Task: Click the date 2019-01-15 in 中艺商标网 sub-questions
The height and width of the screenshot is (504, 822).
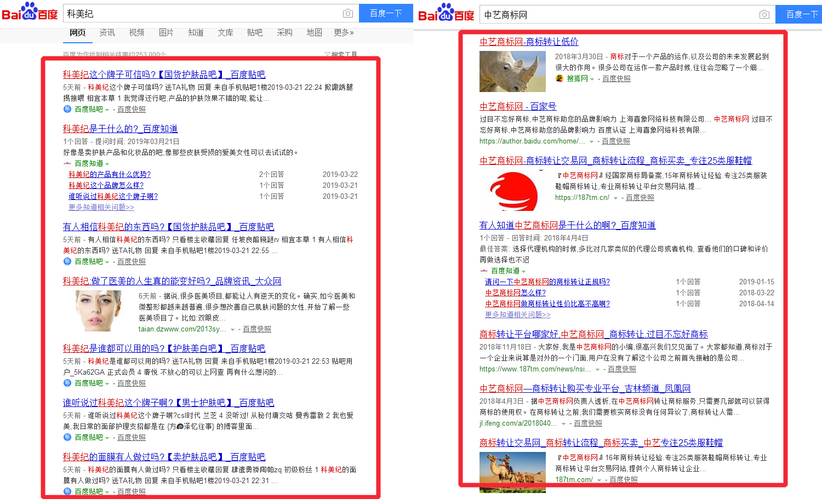Action: pyautogui.click(x=757, y=282)
